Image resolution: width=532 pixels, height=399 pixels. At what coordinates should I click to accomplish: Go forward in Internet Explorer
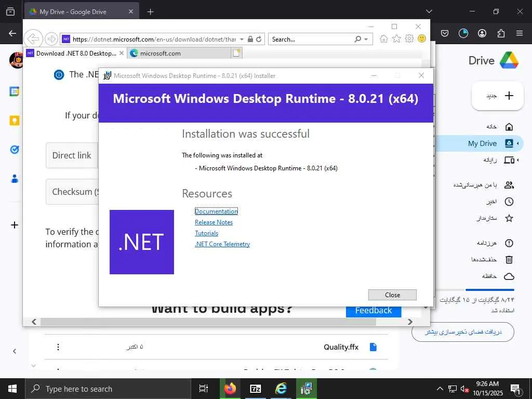tap(51, 39)
